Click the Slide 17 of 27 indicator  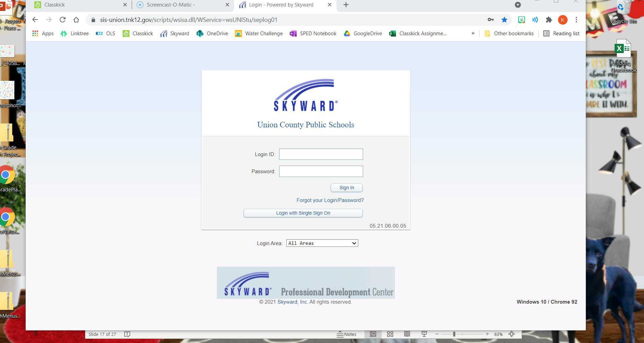click(102, 334)
